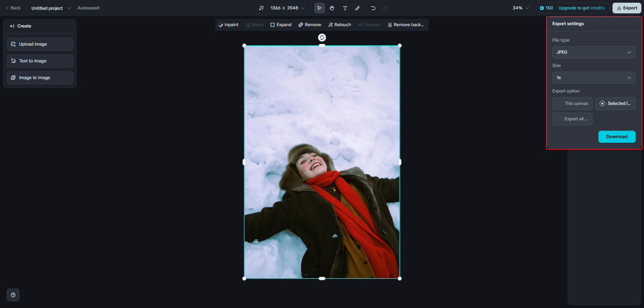Open the help question mark icon
Viewport: 644px width, 308px height.
pos(13,295)
